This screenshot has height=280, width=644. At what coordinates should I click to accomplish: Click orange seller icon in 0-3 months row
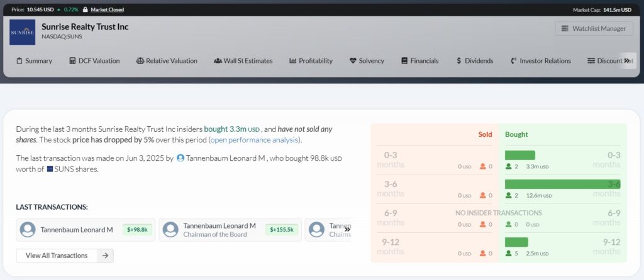coord(482,166)
